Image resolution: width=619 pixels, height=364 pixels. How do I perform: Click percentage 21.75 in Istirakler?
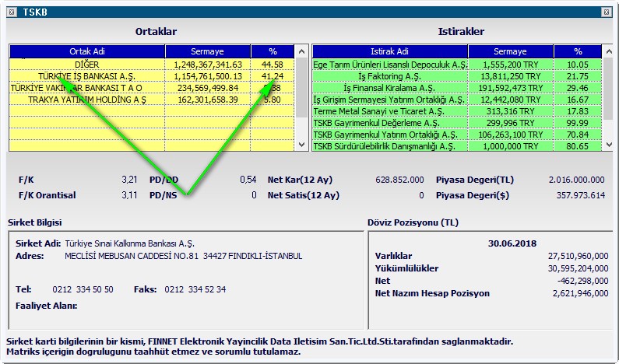[578, 76]
